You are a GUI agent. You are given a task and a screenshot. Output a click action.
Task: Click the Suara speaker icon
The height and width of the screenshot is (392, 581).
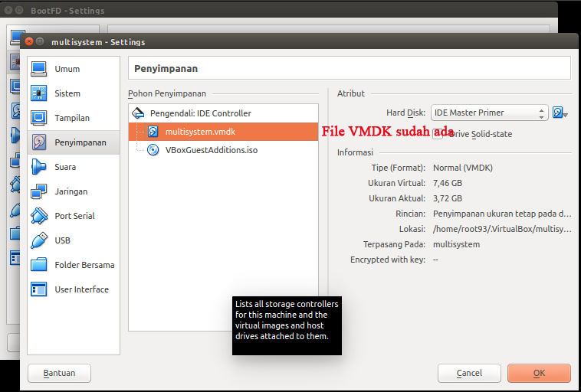[39, 167]
